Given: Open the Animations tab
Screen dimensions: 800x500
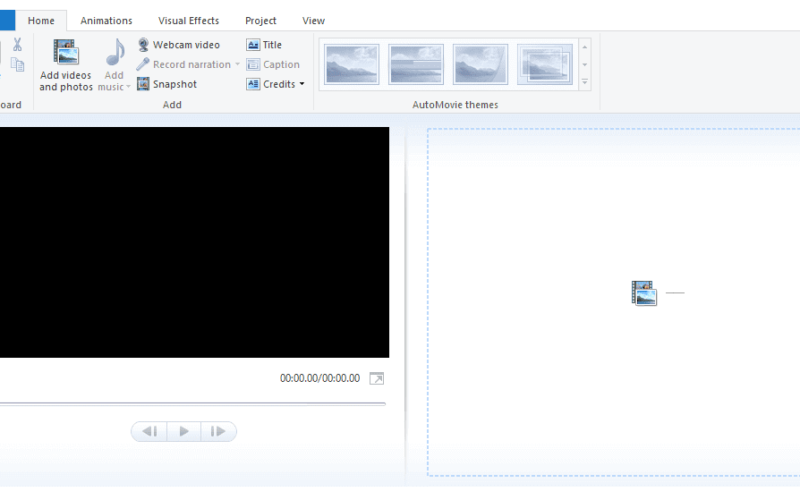Looking at the screenshot, I should pos(106,20).
